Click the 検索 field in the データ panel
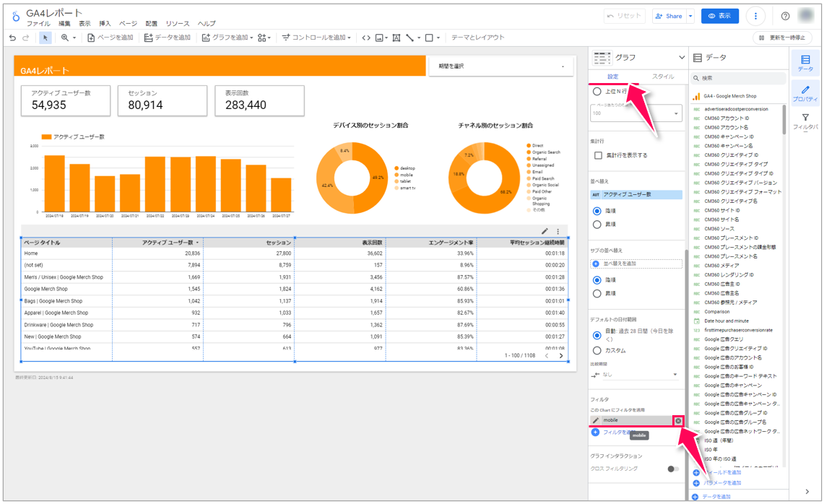This screenshot has height=504, width=824. (738, 78)
